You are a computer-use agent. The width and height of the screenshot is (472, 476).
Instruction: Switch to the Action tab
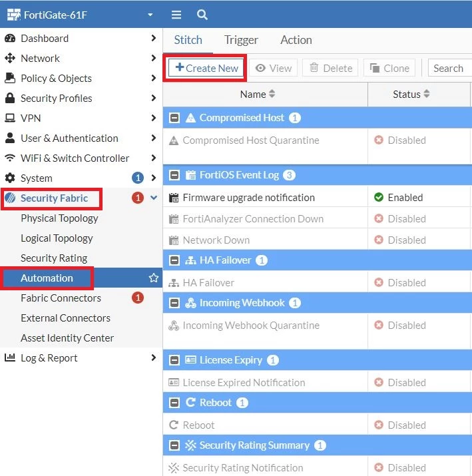click(296, 40)
